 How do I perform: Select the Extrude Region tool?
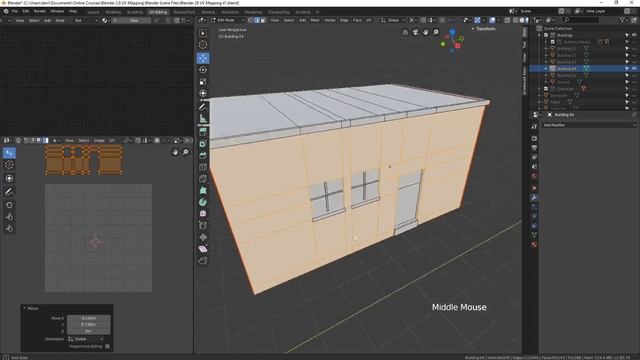[203, 132]
